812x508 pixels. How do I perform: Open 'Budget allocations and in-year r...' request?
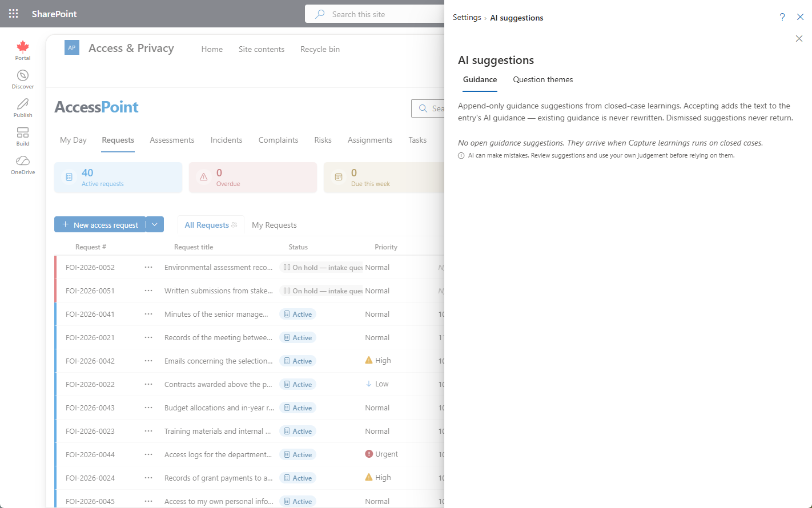[x=219, y=408]
